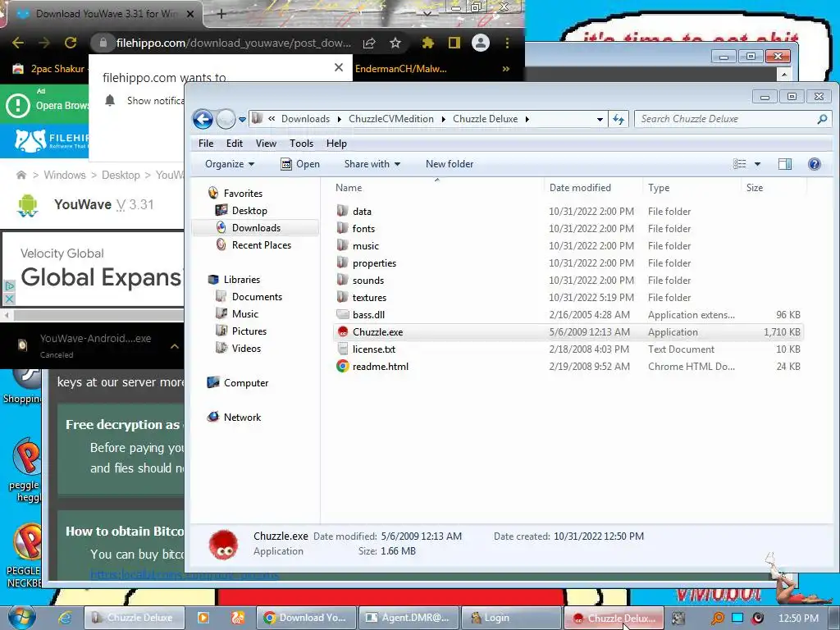This screenshot has width=840, height=630.
Task: Select the Pictures library
Action: (x=249, y=331)
